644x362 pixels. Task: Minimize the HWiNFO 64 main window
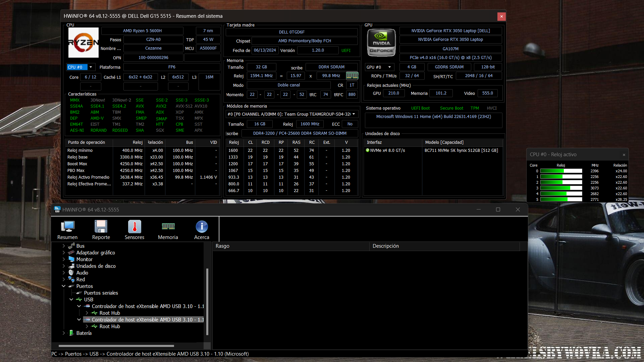pyautogui.click(x=479, y=209)
